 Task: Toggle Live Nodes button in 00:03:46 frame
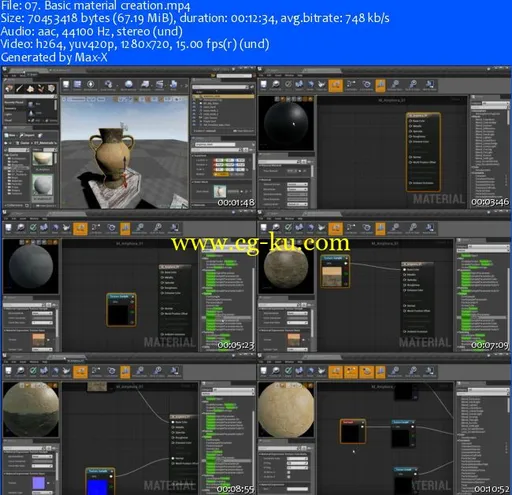click(x=366, y=85)
